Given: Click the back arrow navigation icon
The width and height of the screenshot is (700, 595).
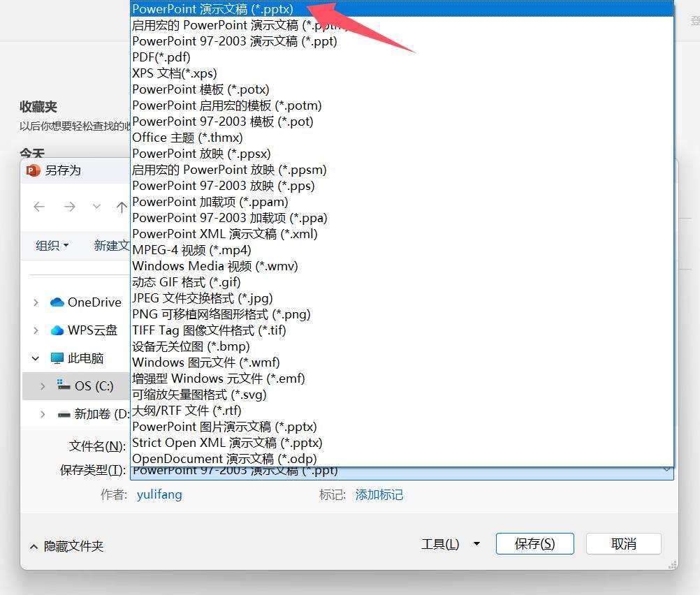Looking at the screenshot, I should point(39,207).
